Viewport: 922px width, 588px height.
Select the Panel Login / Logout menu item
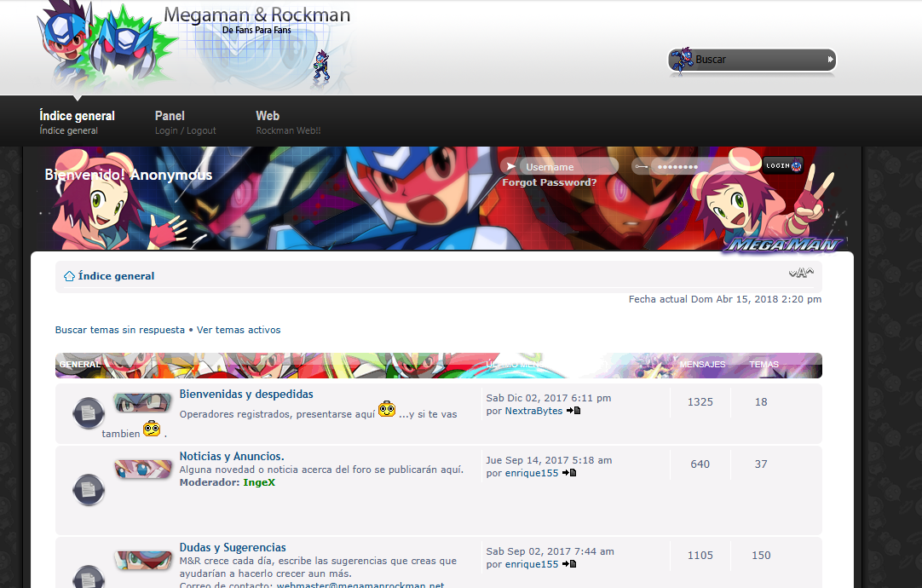(185, 122)
